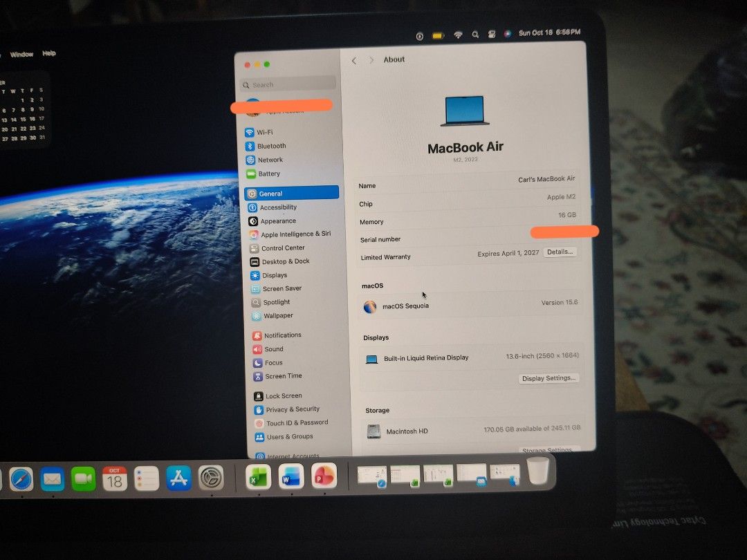
Task: Click System Settings icon in the Dock
Action: click(x=211, y=478)
